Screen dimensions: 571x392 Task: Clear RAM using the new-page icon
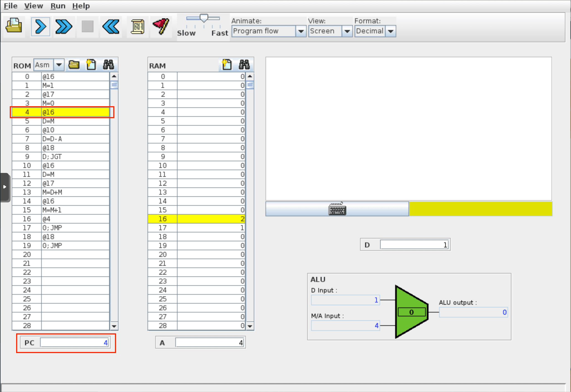(227, 65)
